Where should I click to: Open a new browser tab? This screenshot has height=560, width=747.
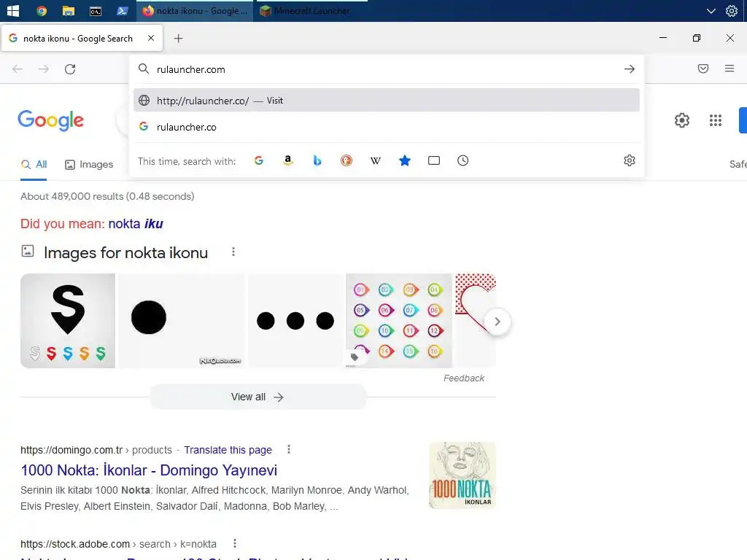178,38
